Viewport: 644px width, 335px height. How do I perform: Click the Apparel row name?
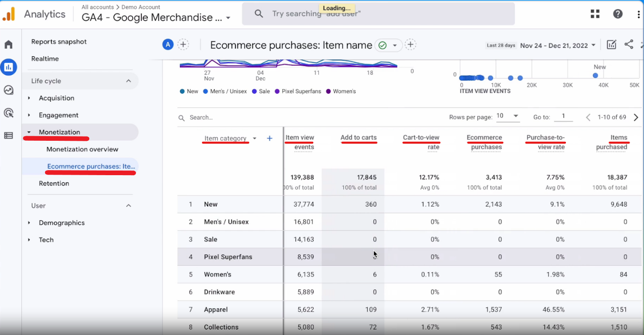(216, 310)
